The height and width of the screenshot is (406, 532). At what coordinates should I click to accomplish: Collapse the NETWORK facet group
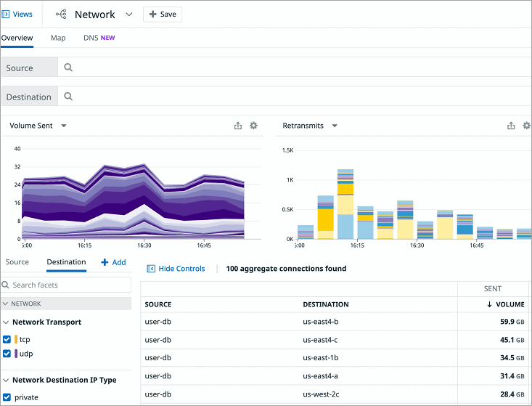point(5,304)
